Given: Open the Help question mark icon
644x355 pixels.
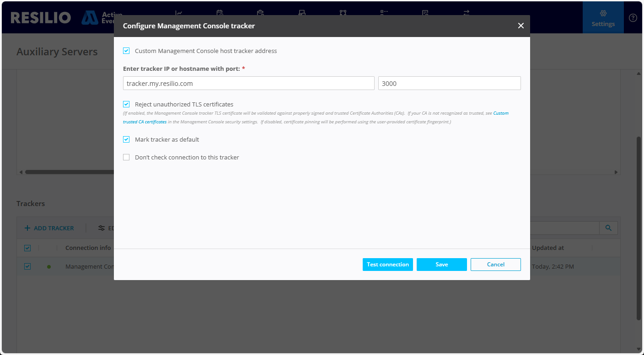Looking at the screenshot, I should click(633, 18).
